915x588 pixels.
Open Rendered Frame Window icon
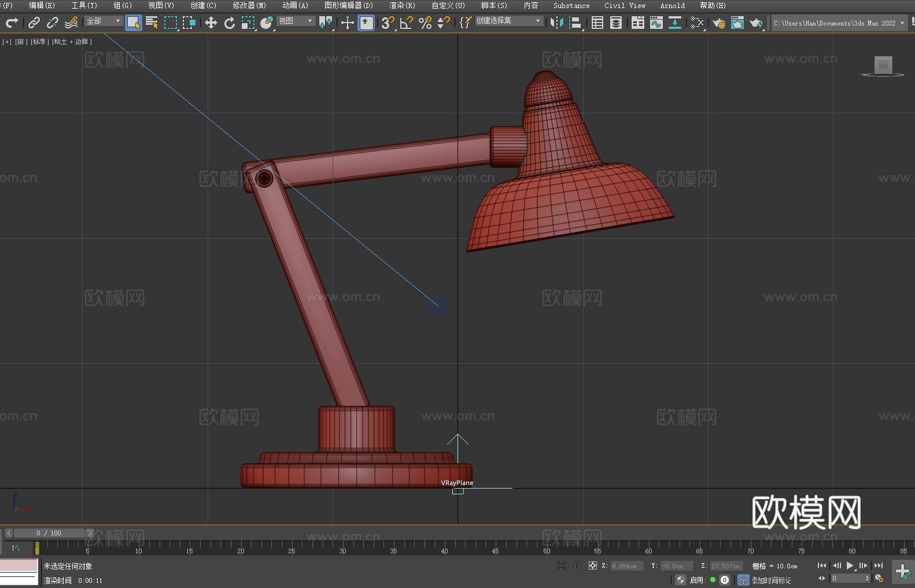click(737, 23)
